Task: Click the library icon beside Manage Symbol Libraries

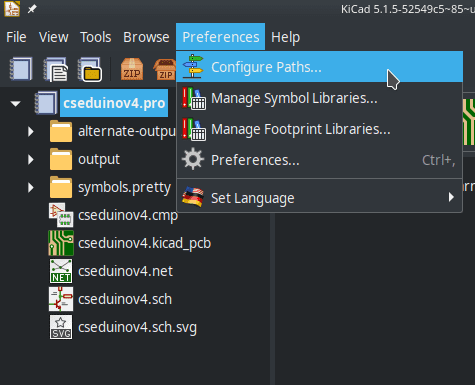Action: click(194, 98)
